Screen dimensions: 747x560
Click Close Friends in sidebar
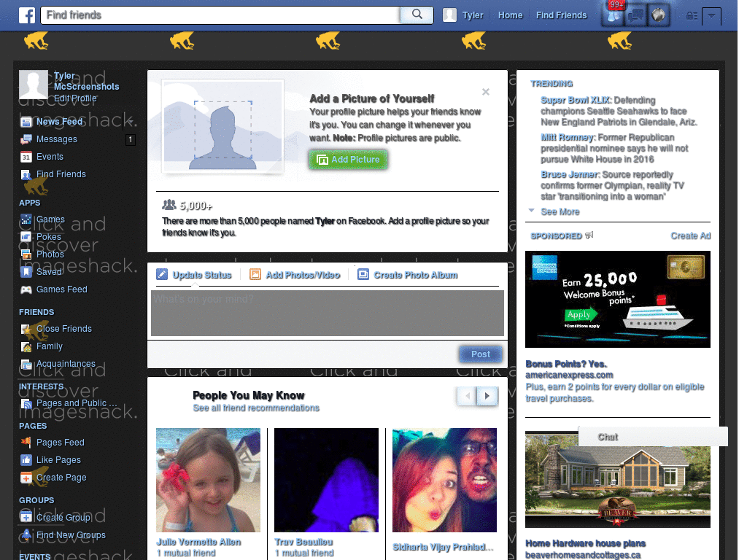(x=64, y=329)
